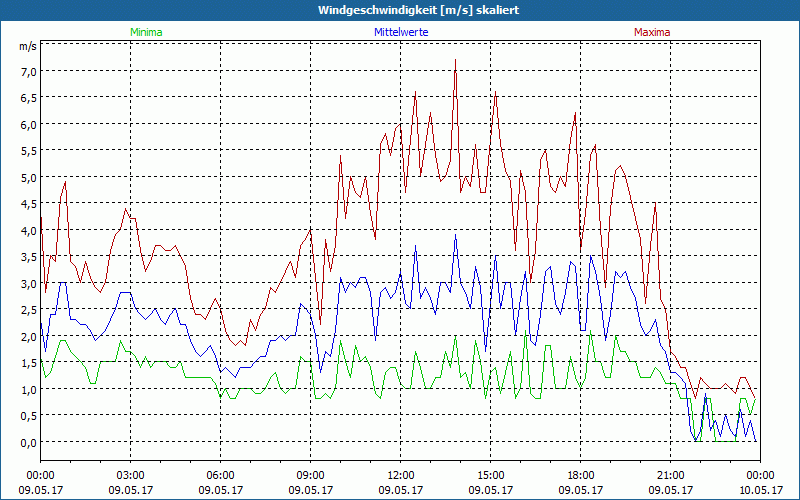Image resolution: width=800 pixels, height=500 pixels.
Task: Select the 15:00 time axis label
Action: click(490, 475)
